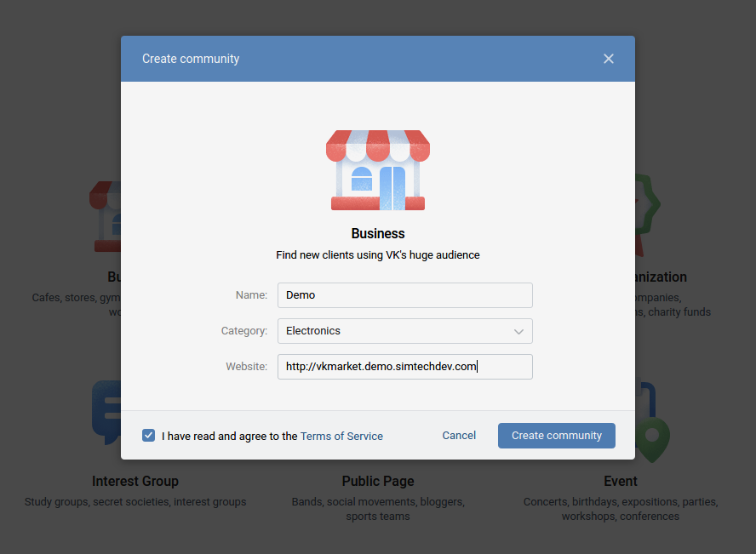Screen dimensions: 756x554
Task: Click the blue Create community button
Action: [x=557, y=436]
